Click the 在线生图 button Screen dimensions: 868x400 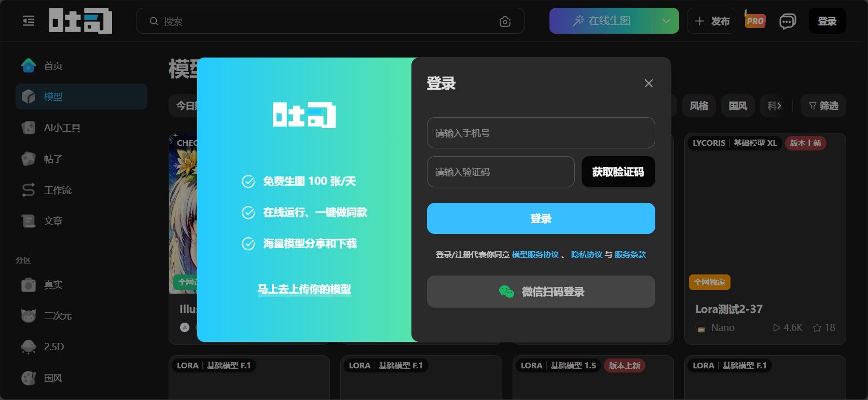601,21
